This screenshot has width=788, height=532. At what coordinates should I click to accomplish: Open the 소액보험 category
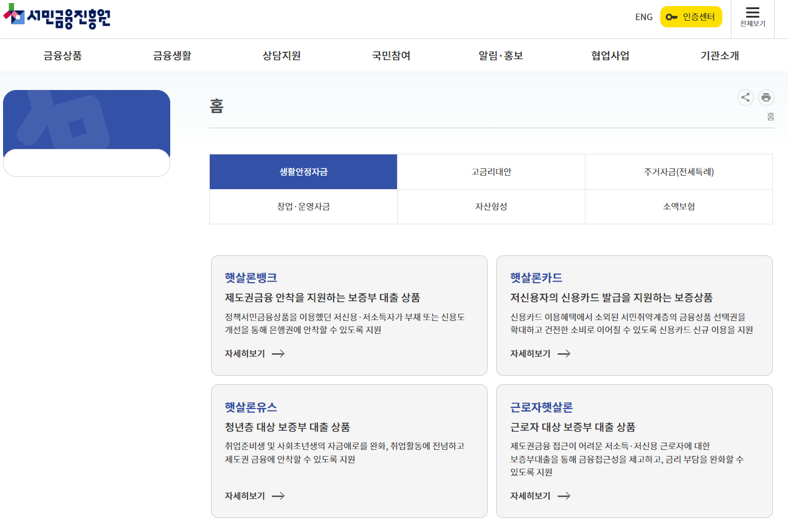point(679,207)
